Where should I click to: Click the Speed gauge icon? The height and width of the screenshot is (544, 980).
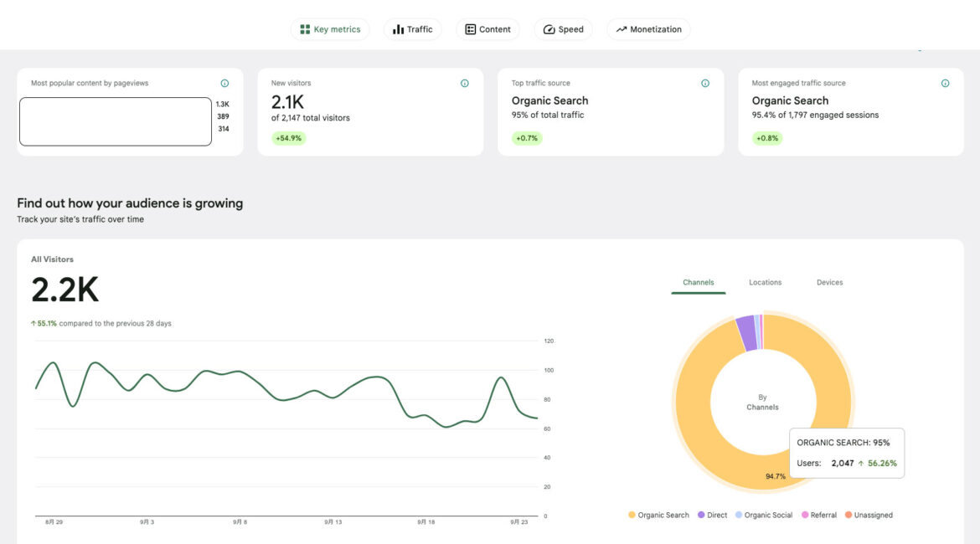point(549,29)
